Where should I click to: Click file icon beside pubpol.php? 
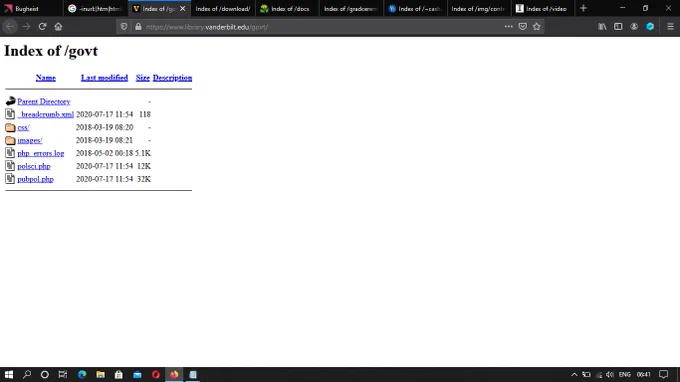pos(10,179)
